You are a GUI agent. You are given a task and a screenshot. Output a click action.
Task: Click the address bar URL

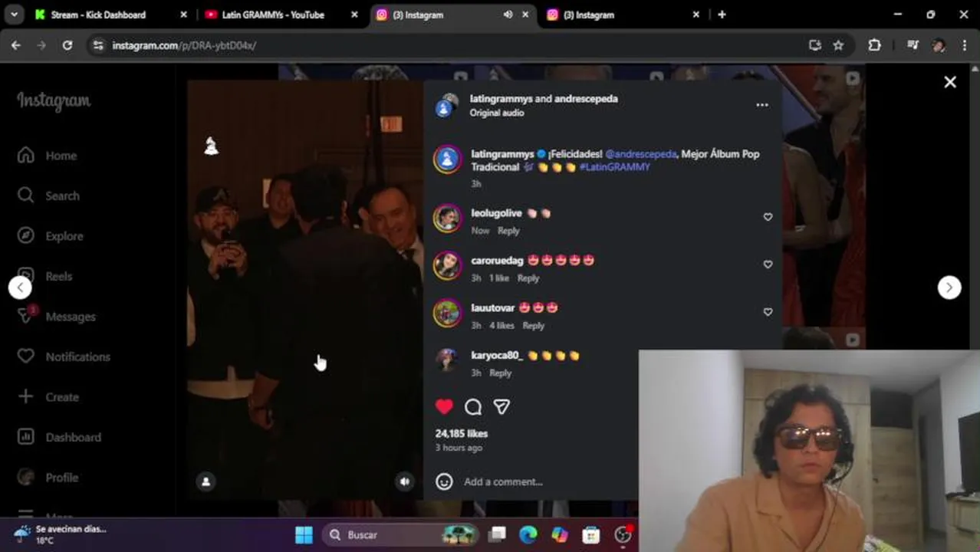[x=184, y=45]
